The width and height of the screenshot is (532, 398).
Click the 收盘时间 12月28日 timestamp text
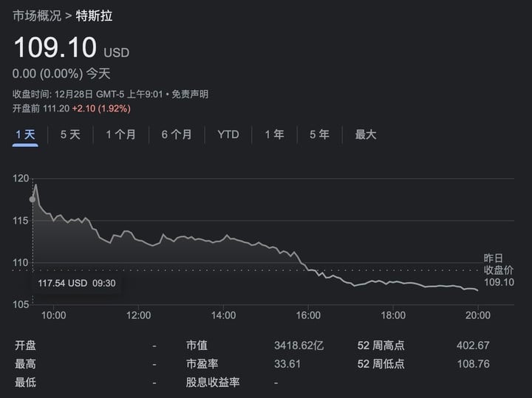click(87, 94)
